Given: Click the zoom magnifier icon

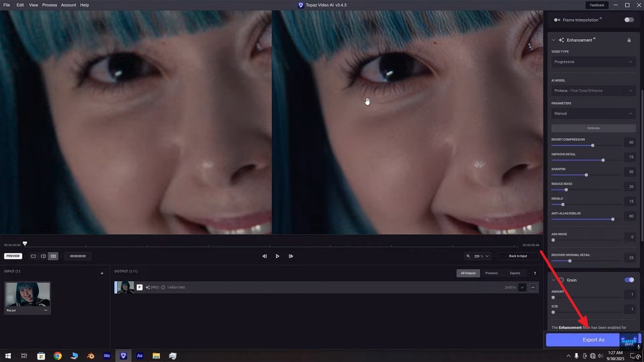Looking at the screenshot, I should click(x=468, y=256).
